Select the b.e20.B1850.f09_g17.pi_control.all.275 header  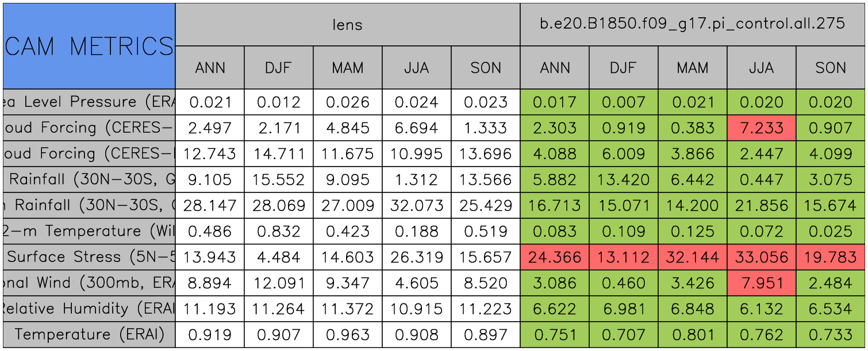pyautogui.click(x=692, y=24)
